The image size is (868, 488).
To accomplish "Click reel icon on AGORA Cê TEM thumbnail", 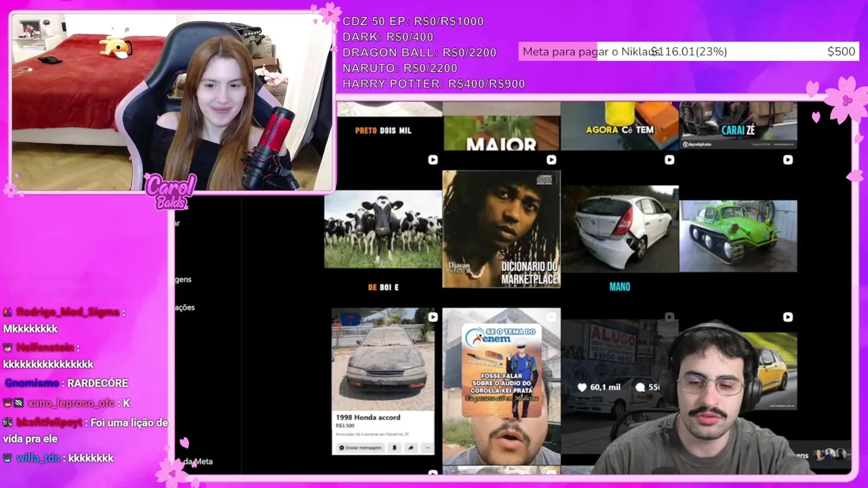I will (669, 160).
